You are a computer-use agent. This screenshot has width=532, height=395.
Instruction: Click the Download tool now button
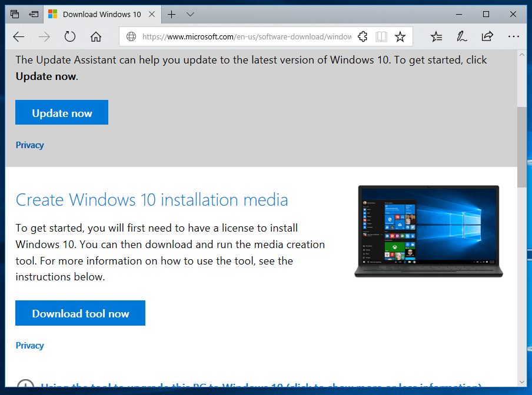81,313
